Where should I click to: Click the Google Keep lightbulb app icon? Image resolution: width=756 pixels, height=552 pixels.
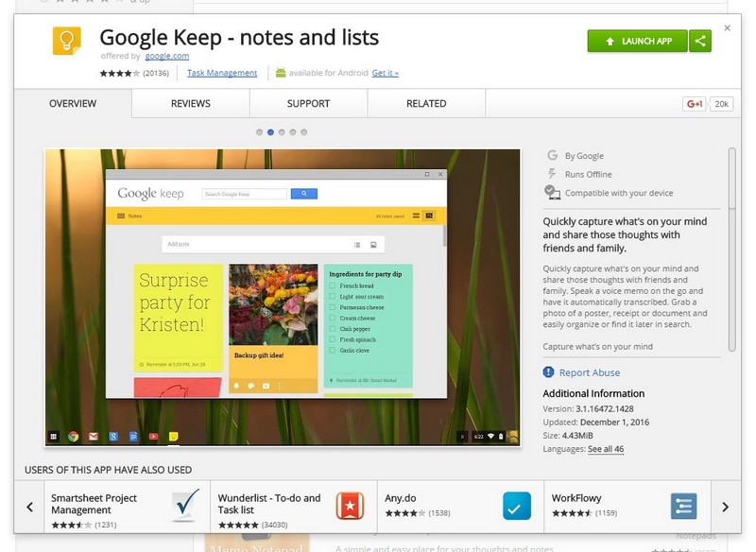coord(66,41)
